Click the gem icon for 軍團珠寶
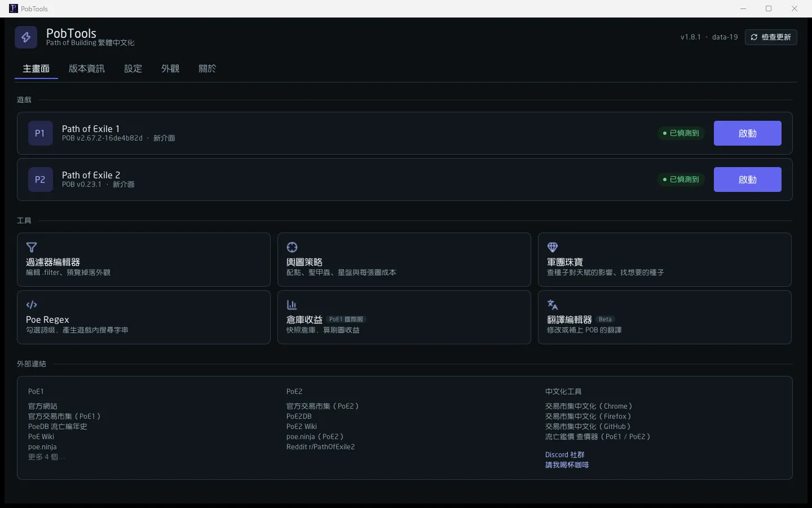The height and width of the screenshot is (508, 812). click(553, 247)
